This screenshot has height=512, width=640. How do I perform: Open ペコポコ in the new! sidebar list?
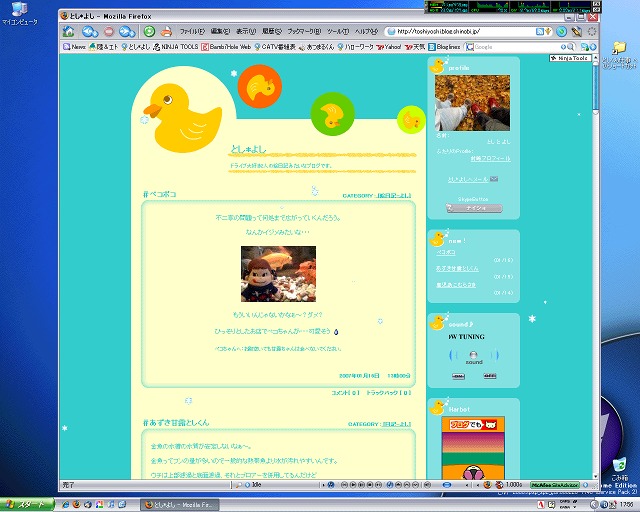(446, 252)
